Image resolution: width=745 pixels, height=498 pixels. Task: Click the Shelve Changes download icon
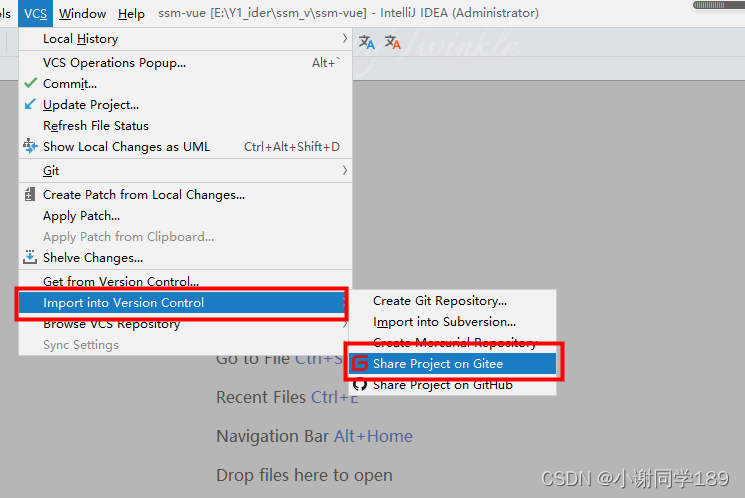pos(30,257)
